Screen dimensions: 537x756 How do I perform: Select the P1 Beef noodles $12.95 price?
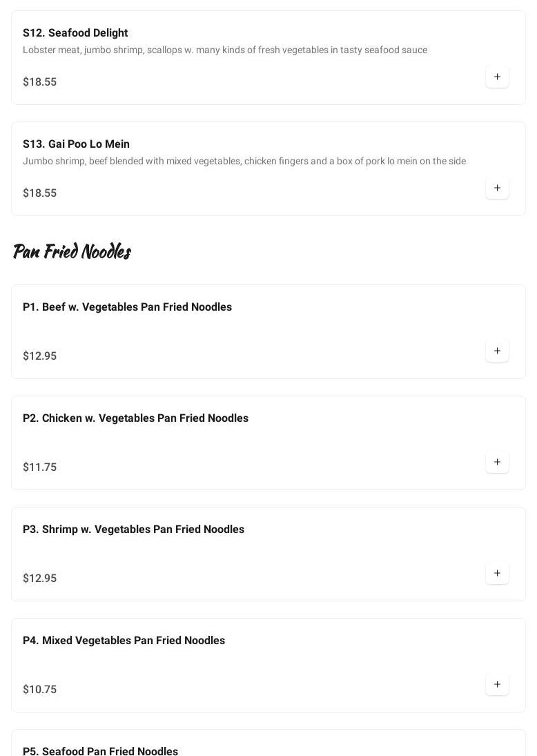pyautogui.click(x=40, y=356)
